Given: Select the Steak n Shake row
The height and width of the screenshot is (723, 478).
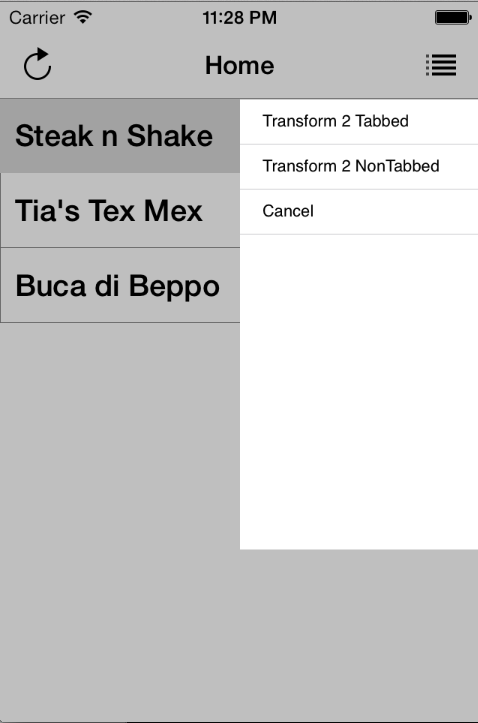Looking at the screenshot, I should coord(120,136).
